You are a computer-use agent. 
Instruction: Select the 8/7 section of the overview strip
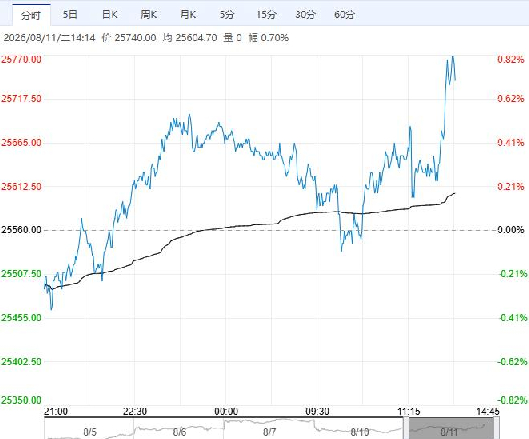[269, 432]
